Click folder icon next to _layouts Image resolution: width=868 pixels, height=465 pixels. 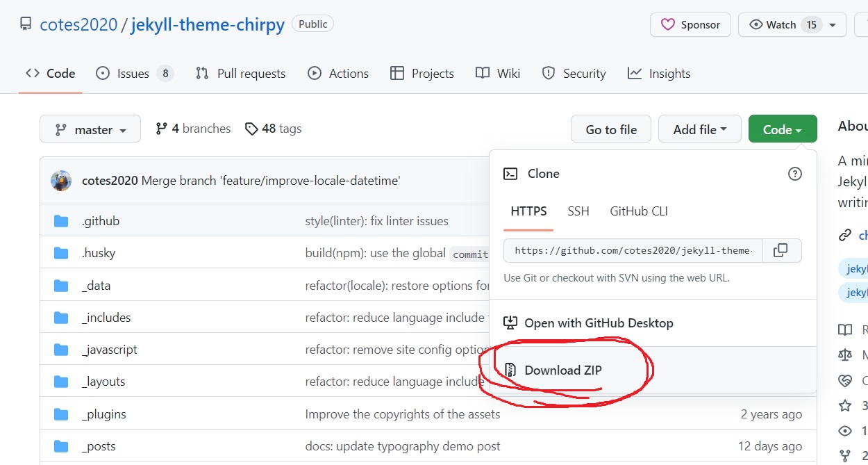tap(61, 382)
